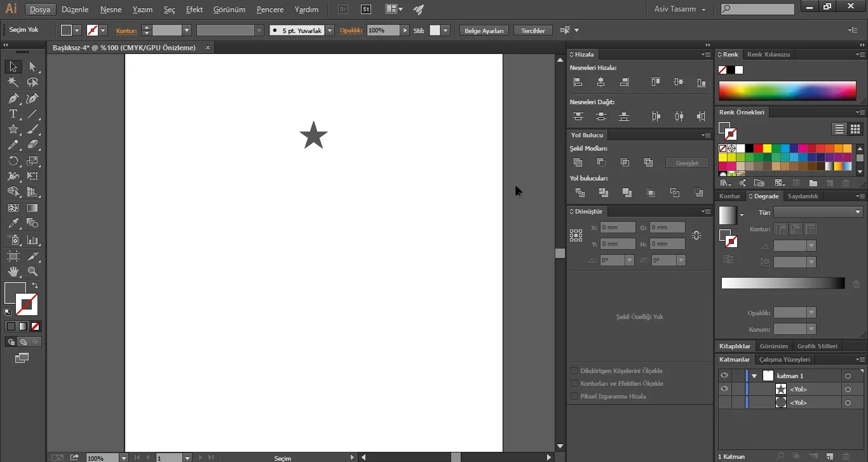The width and height of the screenshot is (868, 462).
Task: Toggle thumbnail view in Renk Örnekleri
Action: [856, 129]
